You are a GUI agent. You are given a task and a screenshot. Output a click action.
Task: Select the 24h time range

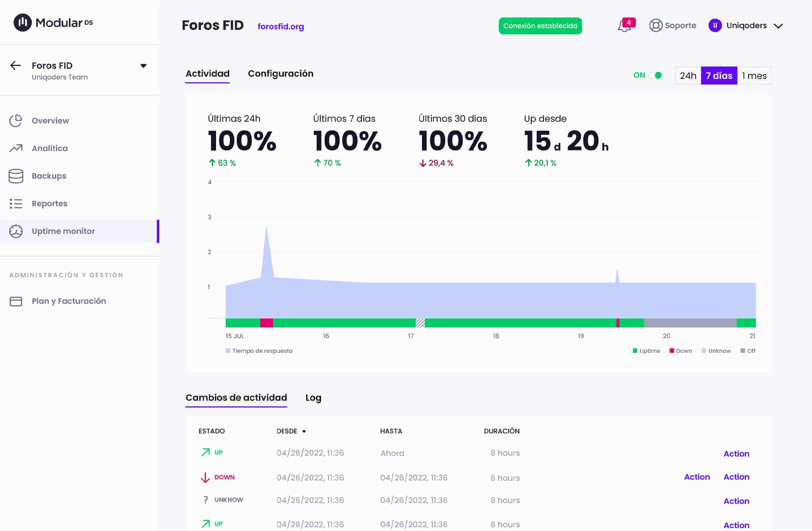coord(688,76)
